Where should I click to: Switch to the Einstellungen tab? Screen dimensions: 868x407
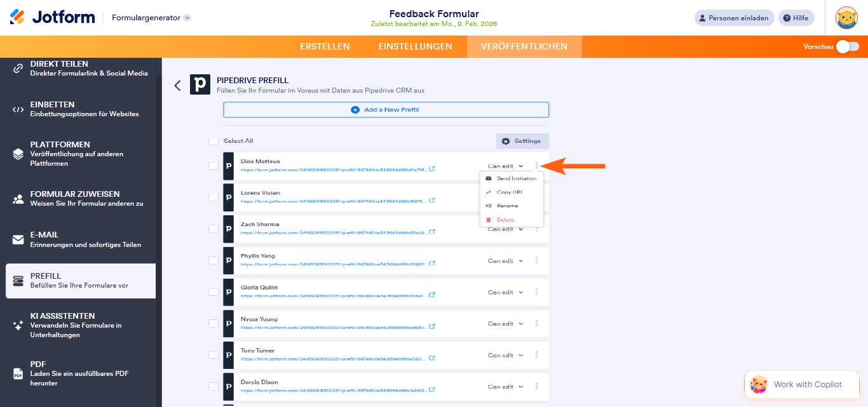pos(415,46)
